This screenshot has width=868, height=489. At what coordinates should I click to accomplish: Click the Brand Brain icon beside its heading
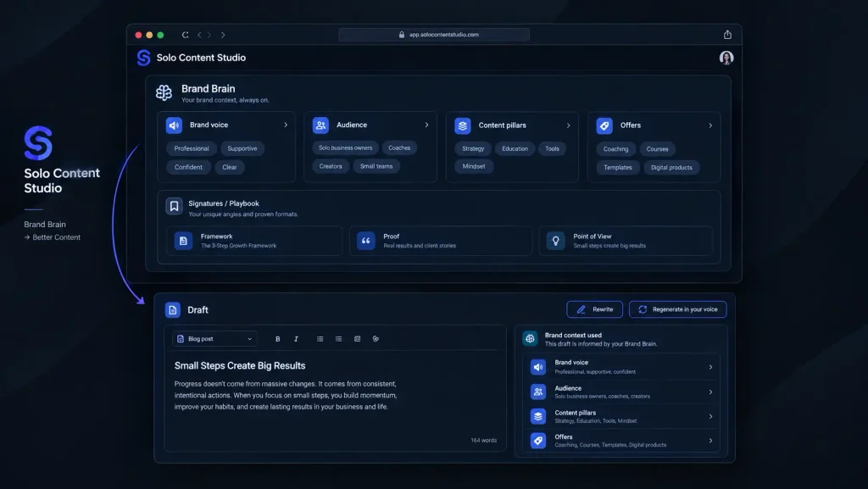click(164, 92)
